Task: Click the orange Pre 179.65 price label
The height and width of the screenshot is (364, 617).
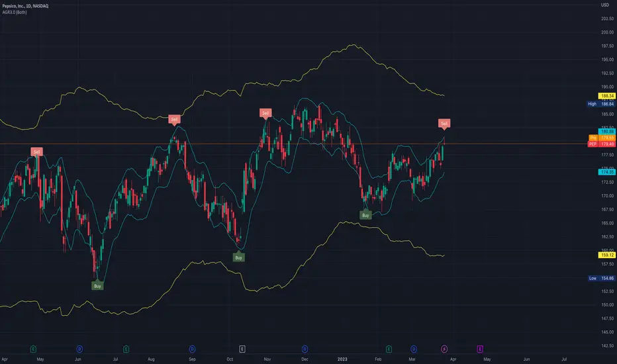Action: click(602, 138)
